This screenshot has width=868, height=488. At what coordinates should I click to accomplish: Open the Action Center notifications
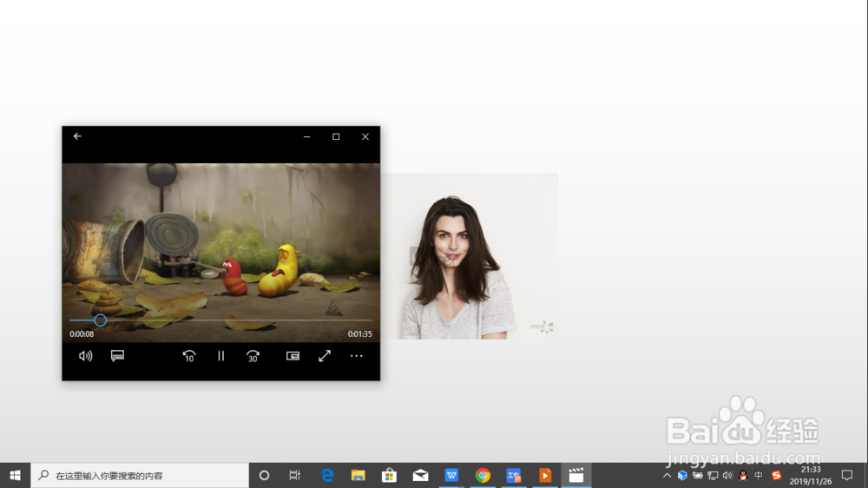(x=847, y=475)
